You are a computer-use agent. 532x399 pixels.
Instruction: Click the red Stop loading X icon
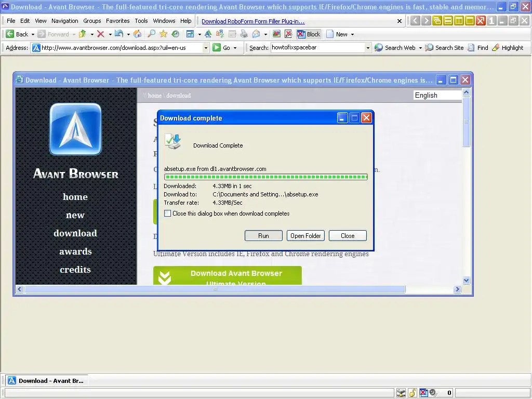coord(100,34)
